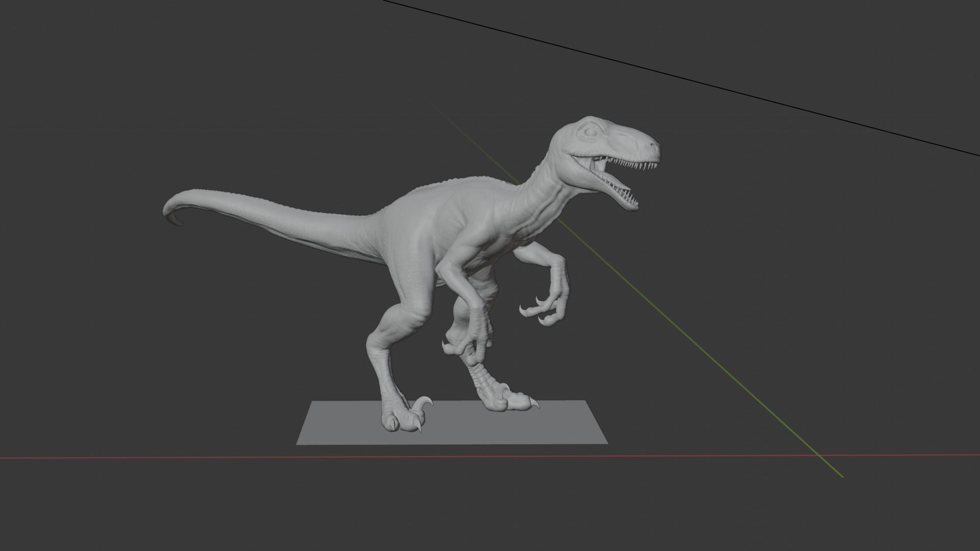Click the curled tip of the tail
The image size is (980, 551).
[175, 220]
